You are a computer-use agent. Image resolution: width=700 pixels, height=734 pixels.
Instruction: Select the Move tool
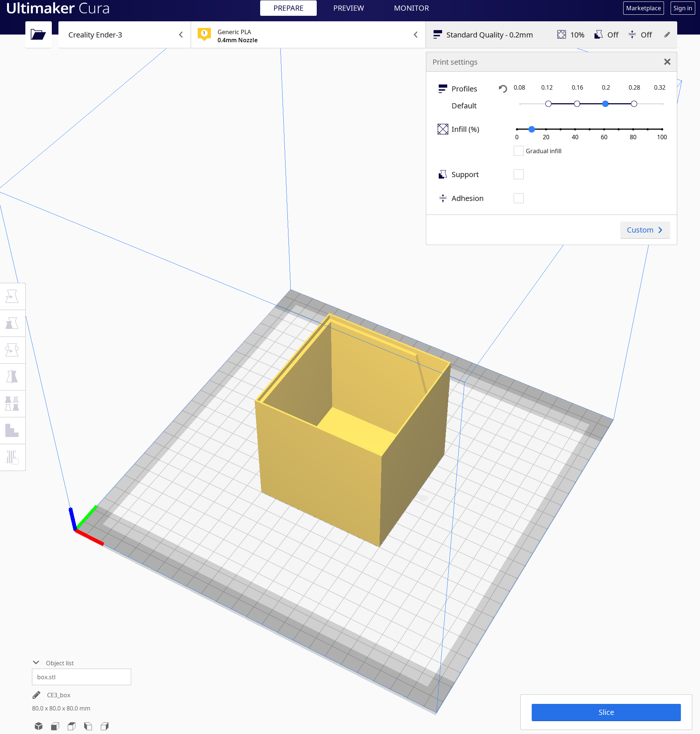click(12, 296)
